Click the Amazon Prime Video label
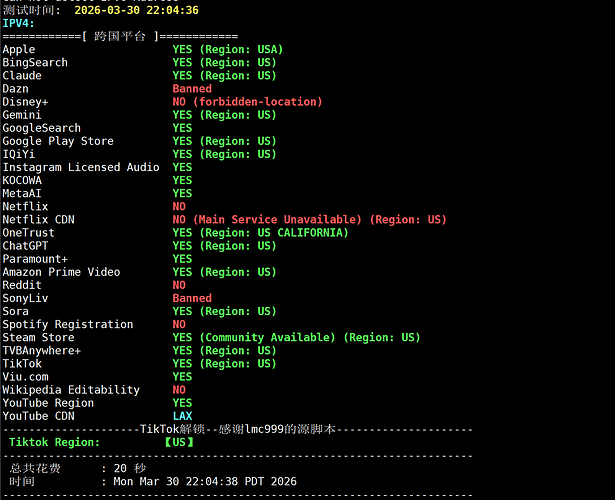The image size is (615, 500). click(62, 272)
